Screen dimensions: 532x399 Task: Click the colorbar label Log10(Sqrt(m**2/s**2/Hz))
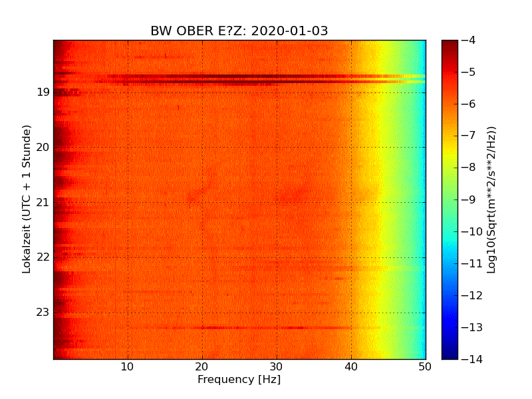(x=491, y=200)
